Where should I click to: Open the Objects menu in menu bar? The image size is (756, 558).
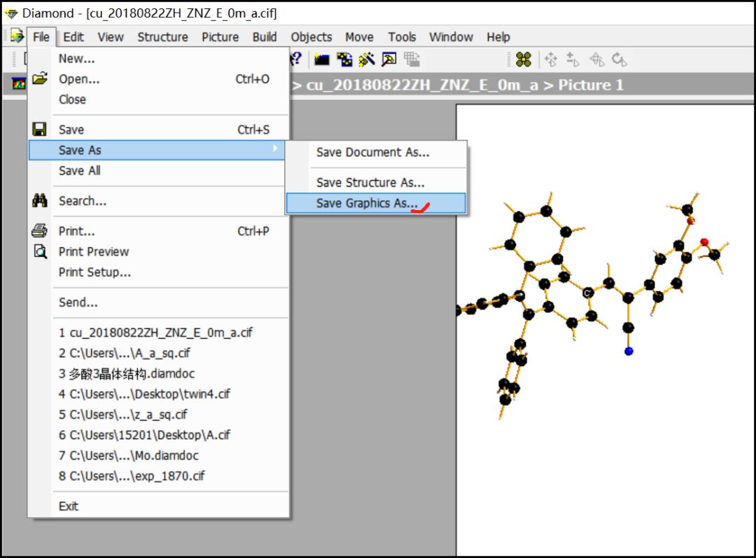(311, 37)
